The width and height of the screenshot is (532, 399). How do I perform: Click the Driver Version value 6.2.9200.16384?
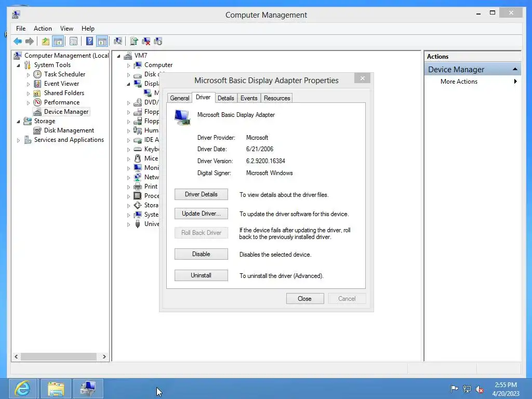click(265, 161)
